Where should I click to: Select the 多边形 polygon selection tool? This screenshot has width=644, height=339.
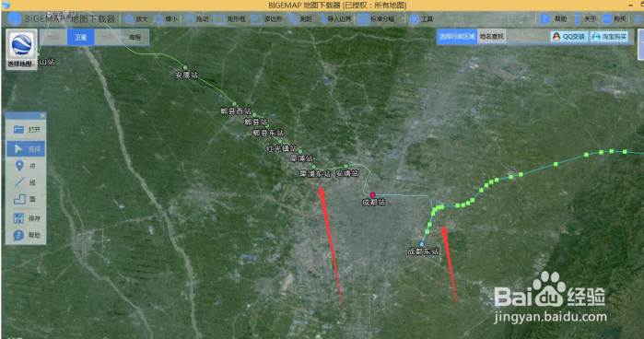click(266, 19)
